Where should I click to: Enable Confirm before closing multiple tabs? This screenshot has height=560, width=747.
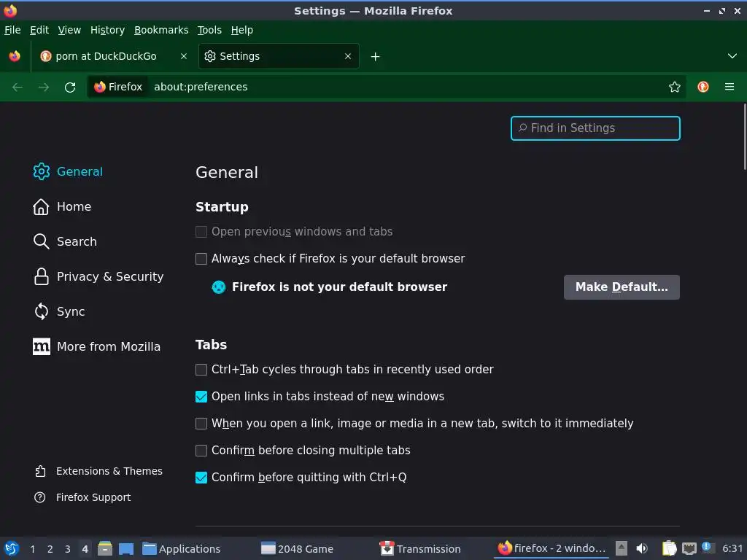(x=201, y=451)
